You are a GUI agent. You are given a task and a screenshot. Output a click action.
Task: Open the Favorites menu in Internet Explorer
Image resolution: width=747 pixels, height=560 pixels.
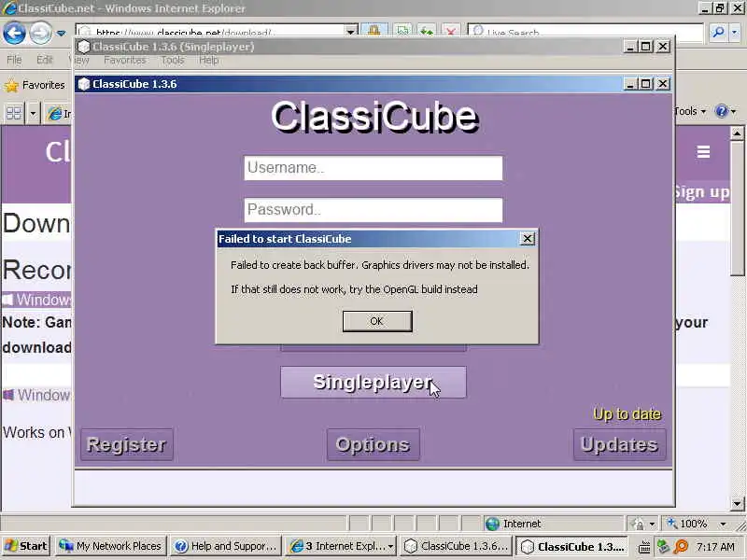pos(125,60)
